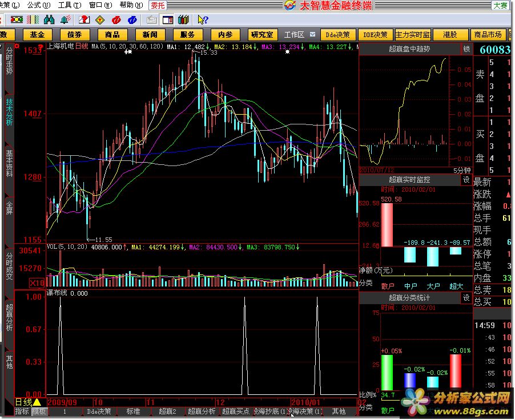Open the books library icon
Viewport: 515px width, 420px height.
coord(184,20)
